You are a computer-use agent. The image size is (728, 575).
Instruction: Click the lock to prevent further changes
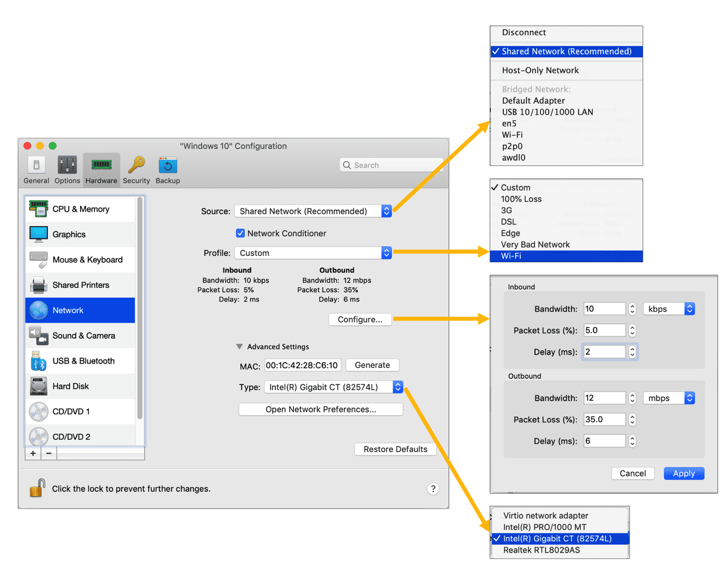37,488
